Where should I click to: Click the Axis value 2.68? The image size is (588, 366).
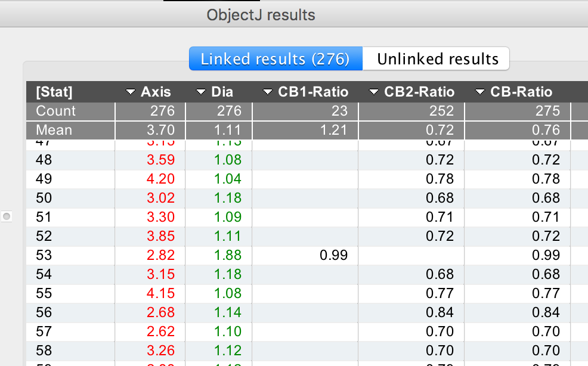click(x=160, y=313)
